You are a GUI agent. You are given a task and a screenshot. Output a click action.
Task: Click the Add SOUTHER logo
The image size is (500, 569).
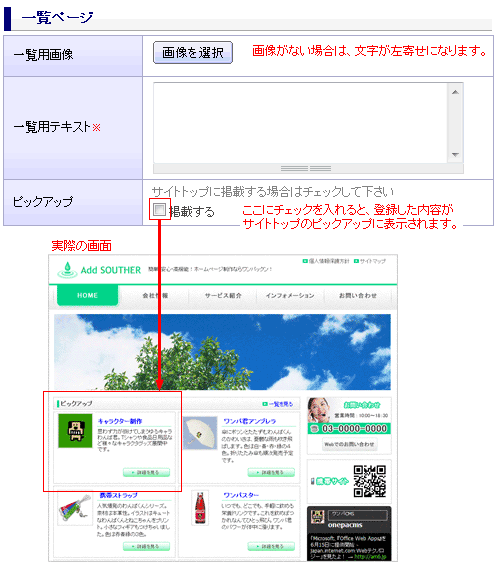coord(99,270)
